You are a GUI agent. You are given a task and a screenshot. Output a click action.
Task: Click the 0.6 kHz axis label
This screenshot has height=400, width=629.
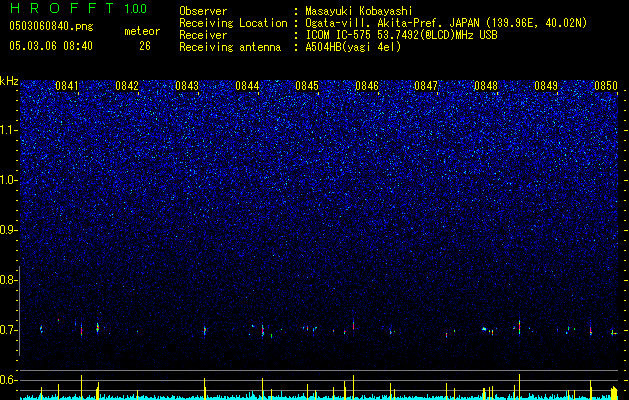coord(9,380)
